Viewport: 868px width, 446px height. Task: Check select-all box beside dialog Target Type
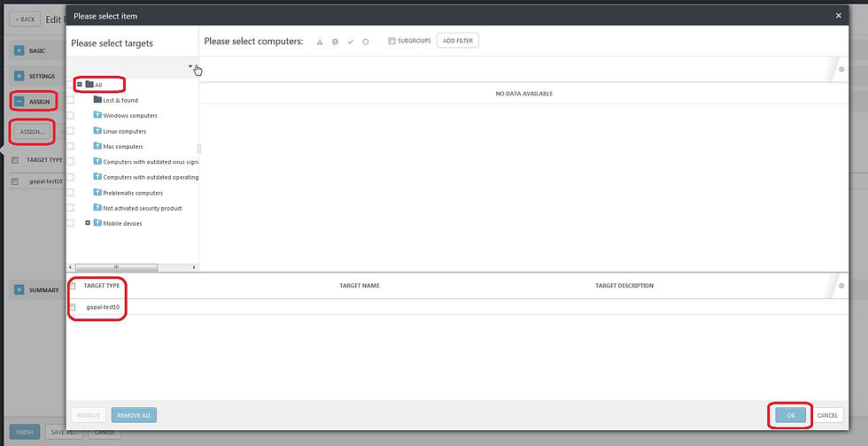pyautogui.click(x=73, y=286)
